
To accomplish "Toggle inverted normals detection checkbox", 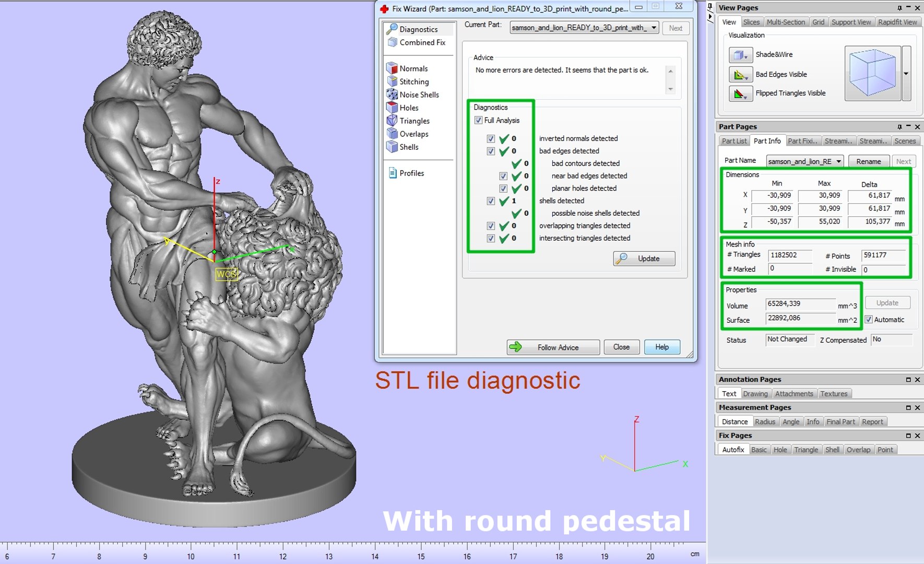I will pos(491,138).
